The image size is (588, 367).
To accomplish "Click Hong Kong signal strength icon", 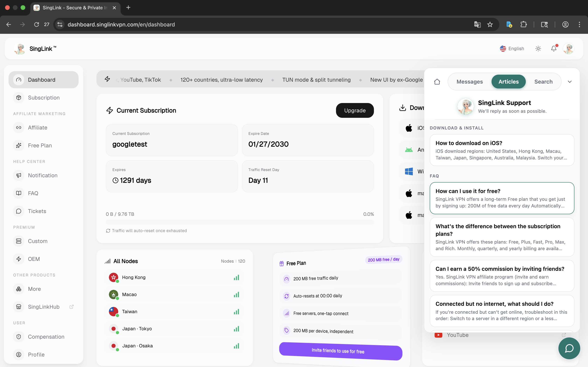I will [236, 277].
